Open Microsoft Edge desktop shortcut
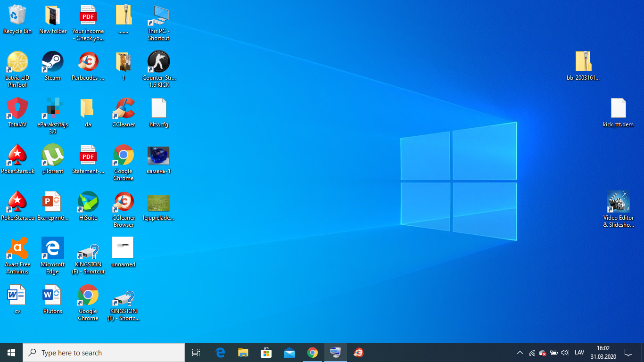This screenshot has width=644, height=362. [x=53, y=256]
